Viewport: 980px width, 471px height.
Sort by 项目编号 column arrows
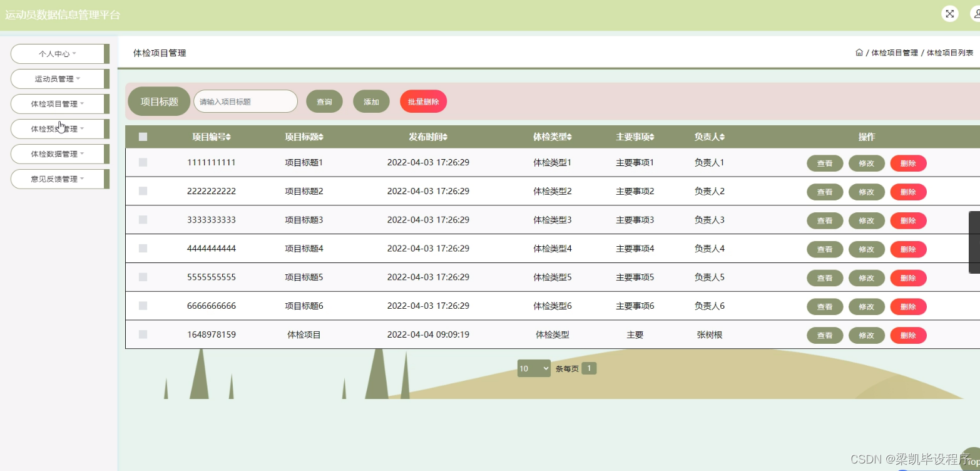click(x=228, y=137)
